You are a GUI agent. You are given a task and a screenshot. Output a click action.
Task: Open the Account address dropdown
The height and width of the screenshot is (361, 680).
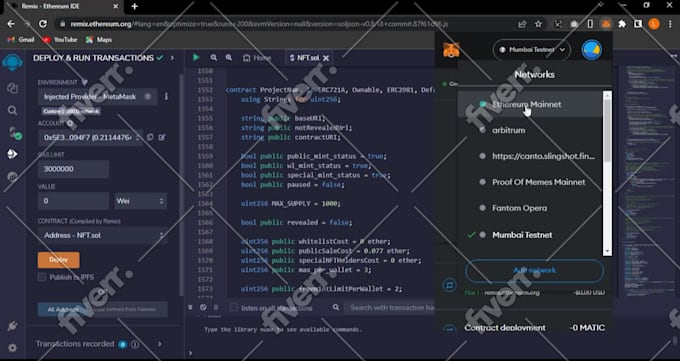click(90, 138)
